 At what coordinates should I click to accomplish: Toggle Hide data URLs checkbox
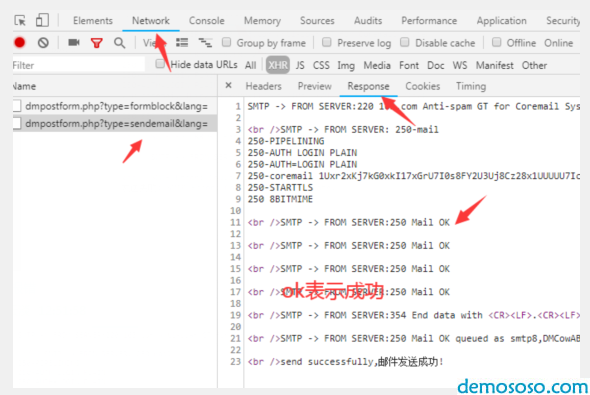click(160, 64)
